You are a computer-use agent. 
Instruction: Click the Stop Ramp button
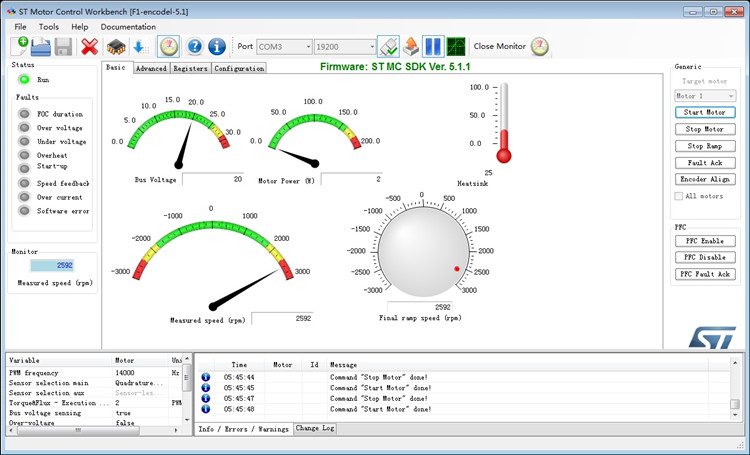point(705,146)
